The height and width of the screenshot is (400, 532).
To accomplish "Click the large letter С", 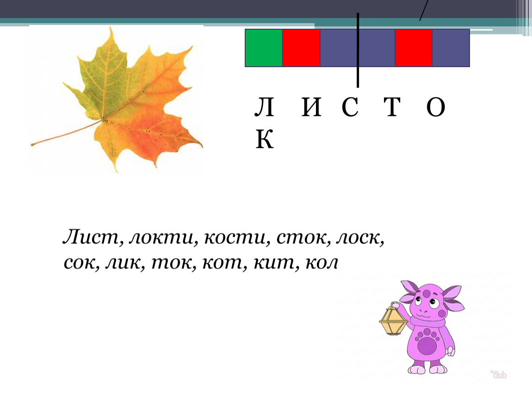I will click(350, 109).
